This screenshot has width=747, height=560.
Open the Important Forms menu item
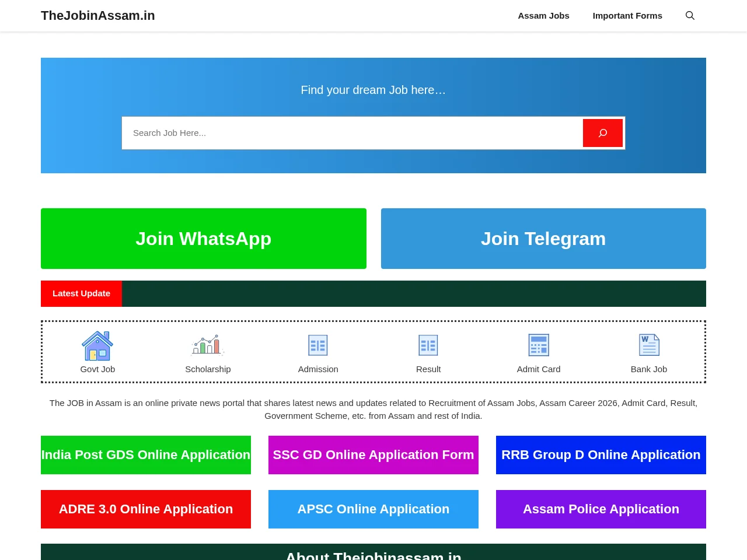[627, 16]
